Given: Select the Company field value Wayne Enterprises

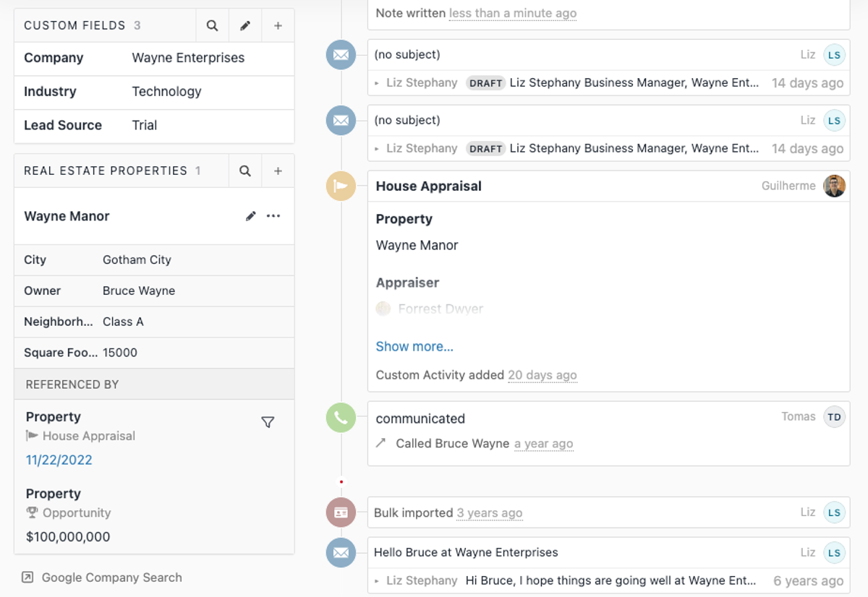Looking at the screenshot, I should pyautogui.click(x=188, y=58).
